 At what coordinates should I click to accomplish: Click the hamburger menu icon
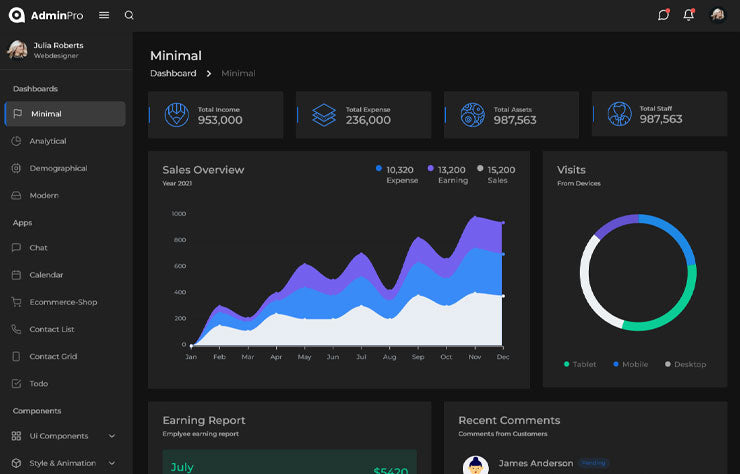(104, 15)
